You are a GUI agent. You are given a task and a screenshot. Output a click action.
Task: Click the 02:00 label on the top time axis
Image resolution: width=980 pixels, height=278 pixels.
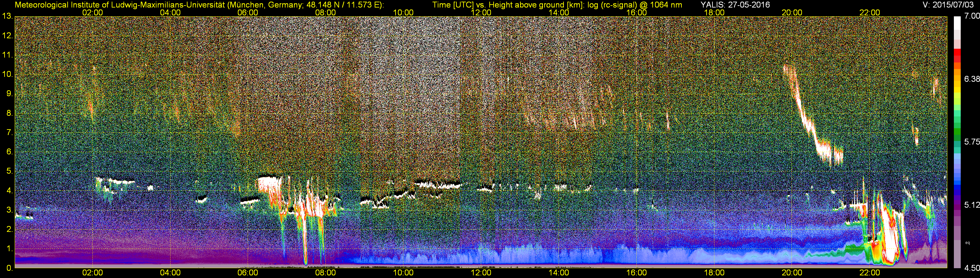click(92, 12)
